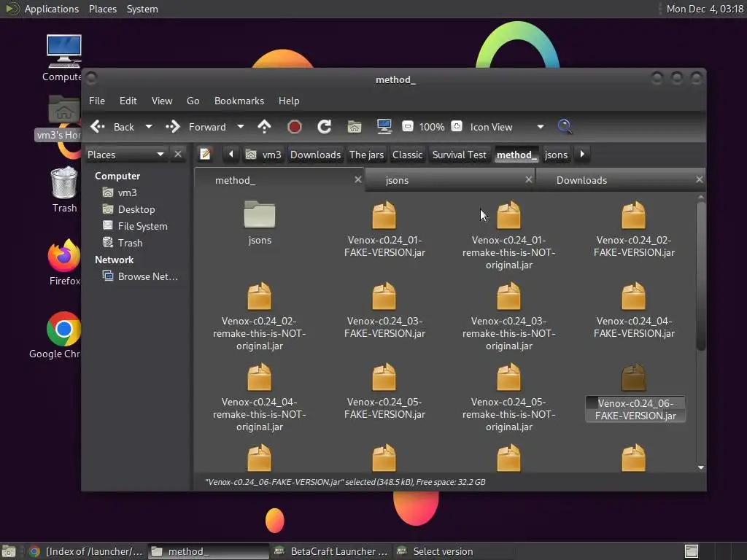The image size is (747, 560).
Task: Open the Search magnifier icon
Action: 565,127
